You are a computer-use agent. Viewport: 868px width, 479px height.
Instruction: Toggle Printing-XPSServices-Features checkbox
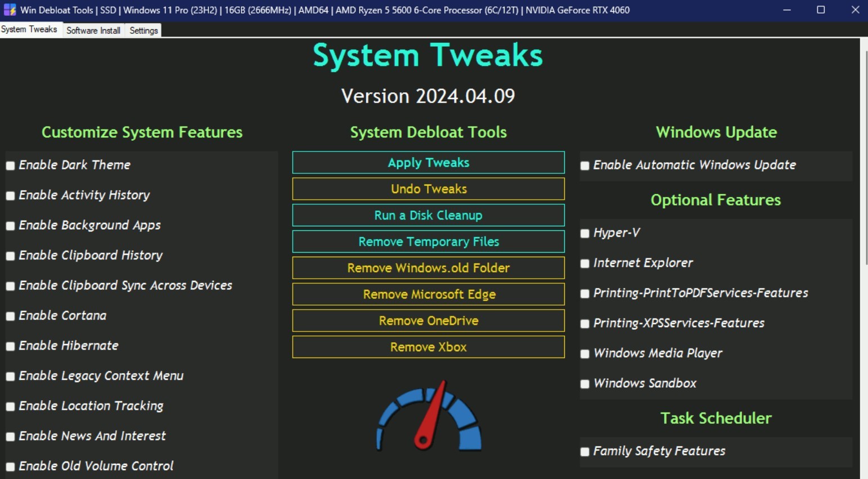tap(585, 324)
